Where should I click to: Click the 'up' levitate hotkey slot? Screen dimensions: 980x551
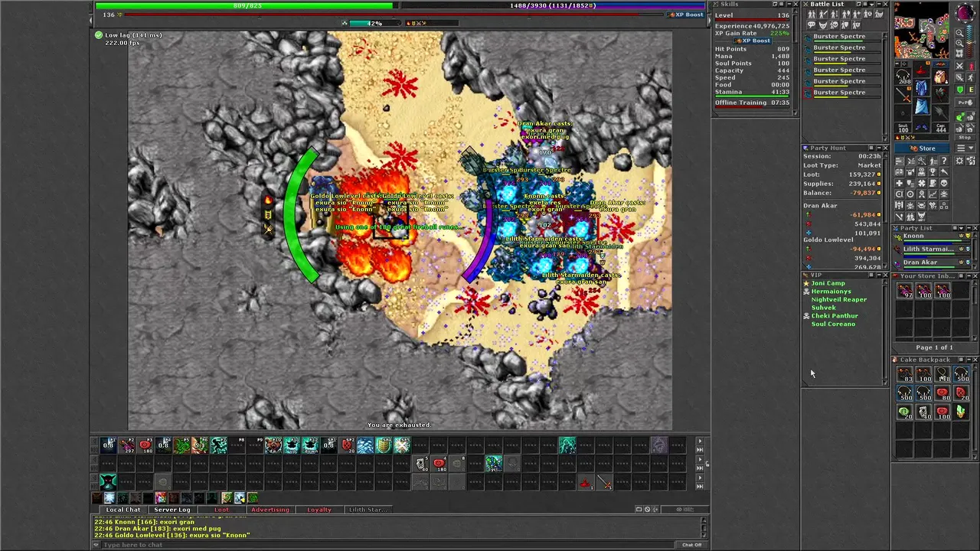click(292, 445)
